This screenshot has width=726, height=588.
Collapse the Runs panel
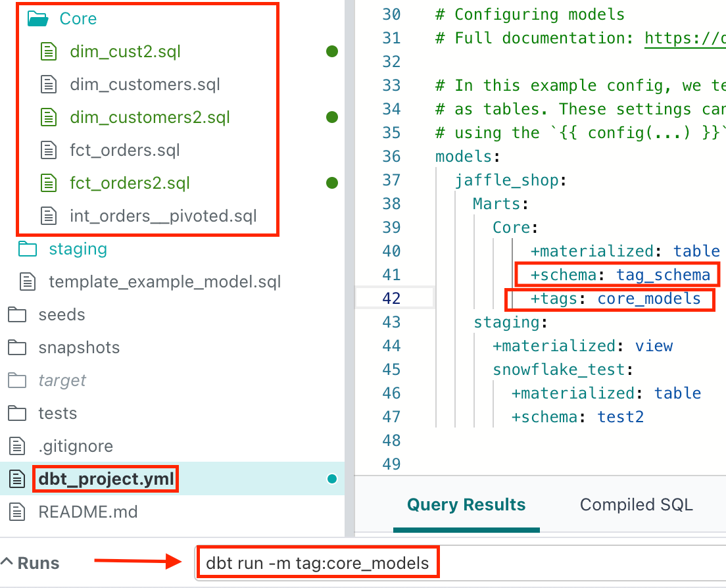point(9,562)
